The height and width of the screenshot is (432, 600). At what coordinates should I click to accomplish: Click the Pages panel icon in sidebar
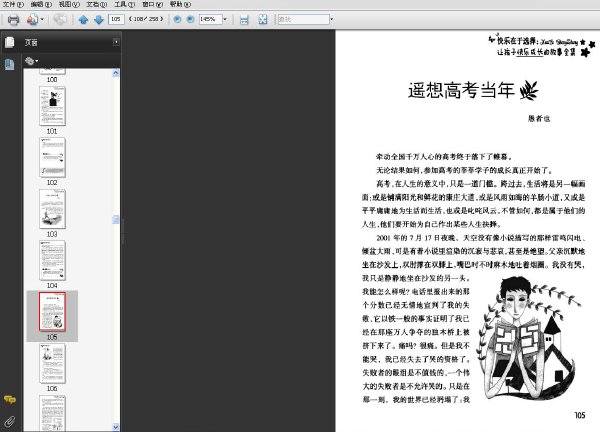coord(10,42)
